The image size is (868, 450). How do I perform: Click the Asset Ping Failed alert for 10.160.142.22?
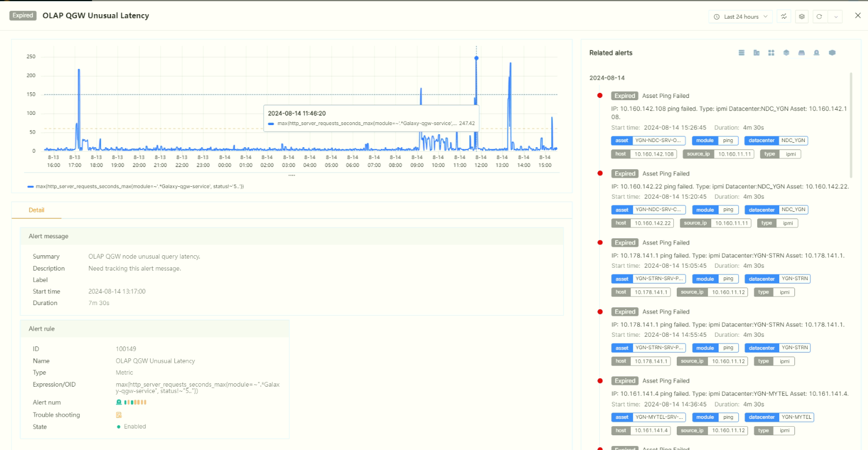[x=666, y=174]
